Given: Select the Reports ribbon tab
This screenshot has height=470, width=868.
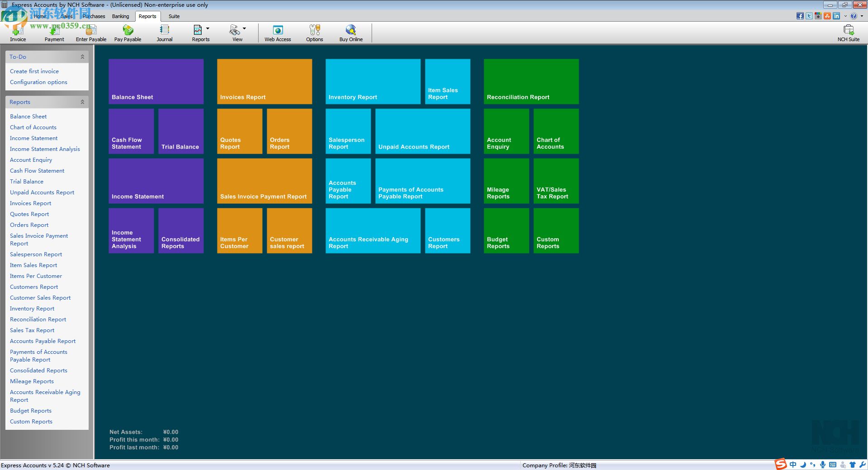Looking at the screenshot, I should (x=147, y=16).
